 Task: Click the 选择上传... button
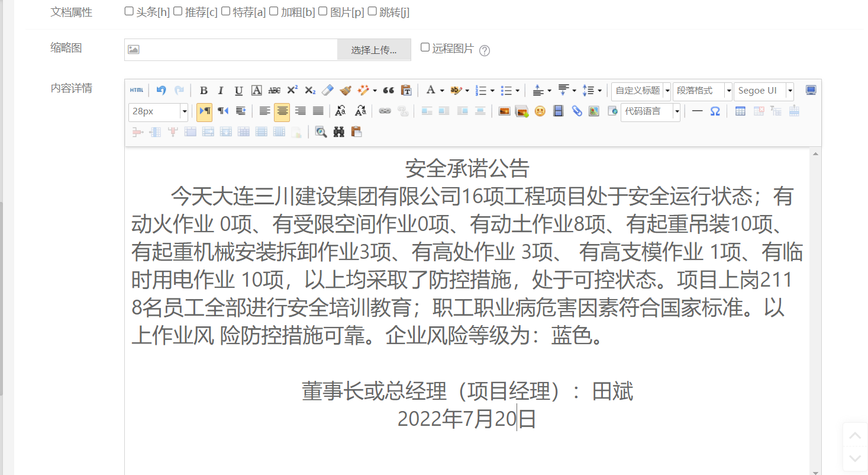[374, 50]
